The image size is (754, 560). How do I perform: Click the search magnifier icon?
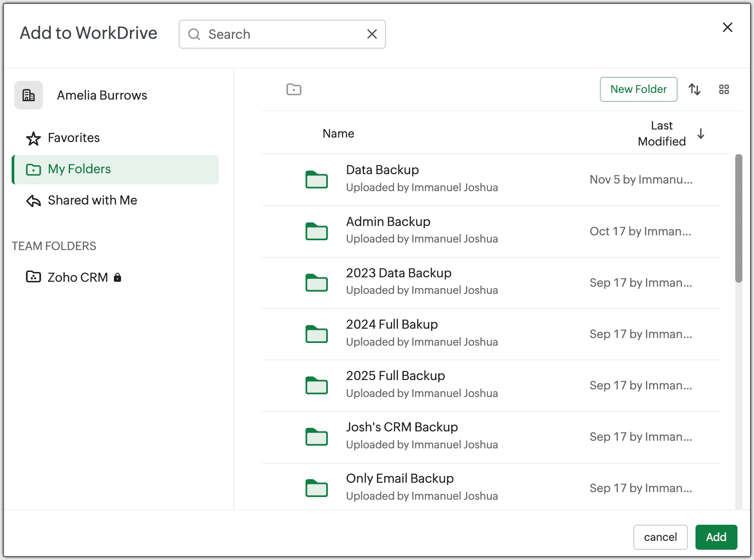[x=194, y=34]
